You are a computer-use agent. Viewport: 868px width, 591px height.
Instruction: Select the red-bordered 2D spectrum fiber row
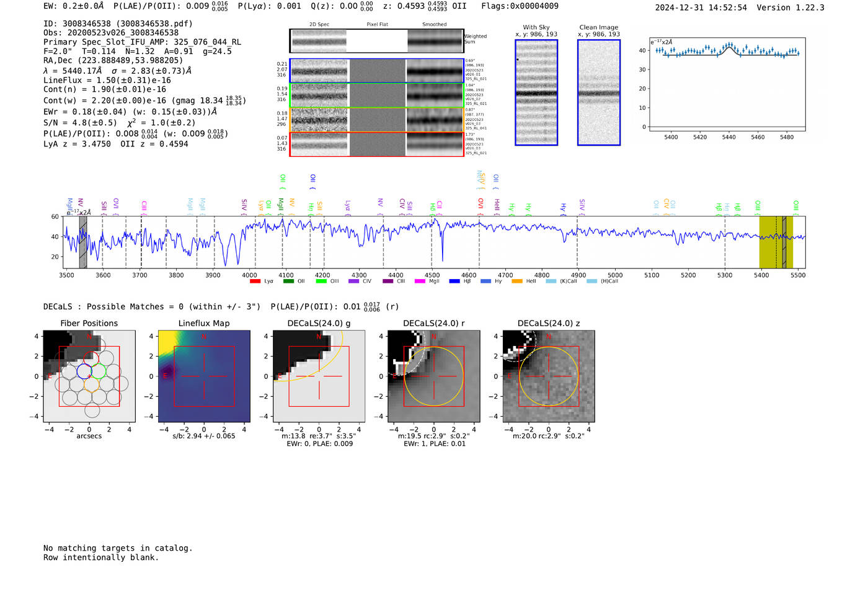point(377,144)
